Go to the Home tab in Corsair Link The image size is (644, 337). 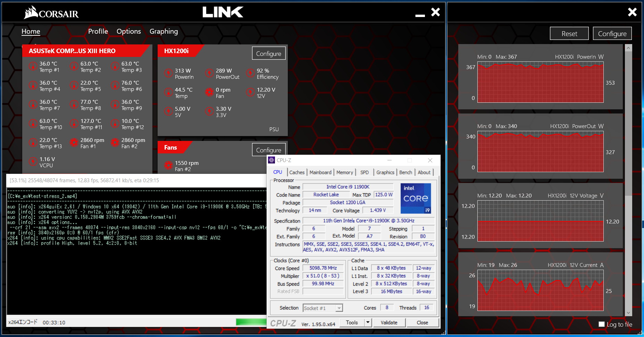(x=31, y=31)
